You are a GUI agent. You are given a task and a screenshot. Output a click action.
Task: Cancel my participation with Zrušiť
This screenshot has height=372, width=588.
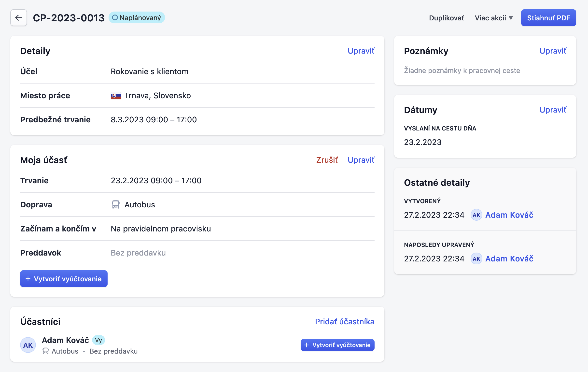327,160
